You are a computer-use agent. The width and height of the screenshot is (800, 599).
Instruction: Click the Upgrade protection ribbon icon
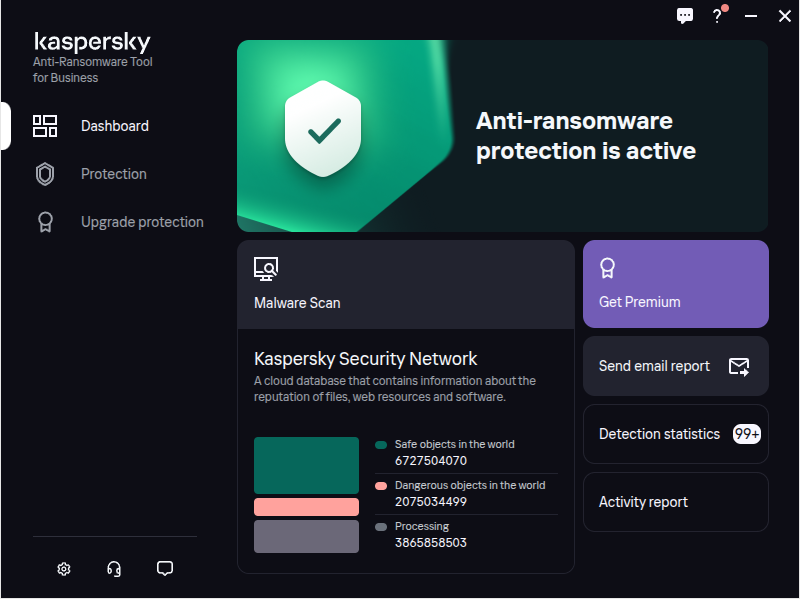(45, 222)
